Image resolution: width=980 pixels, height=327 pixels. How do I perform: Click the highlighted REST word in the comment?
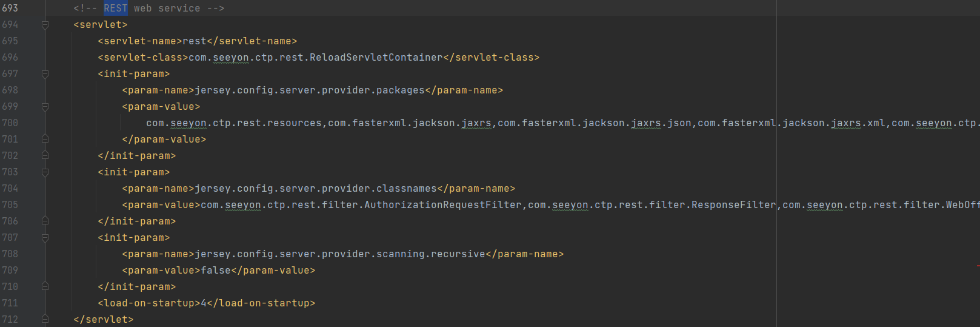point(115,8)
